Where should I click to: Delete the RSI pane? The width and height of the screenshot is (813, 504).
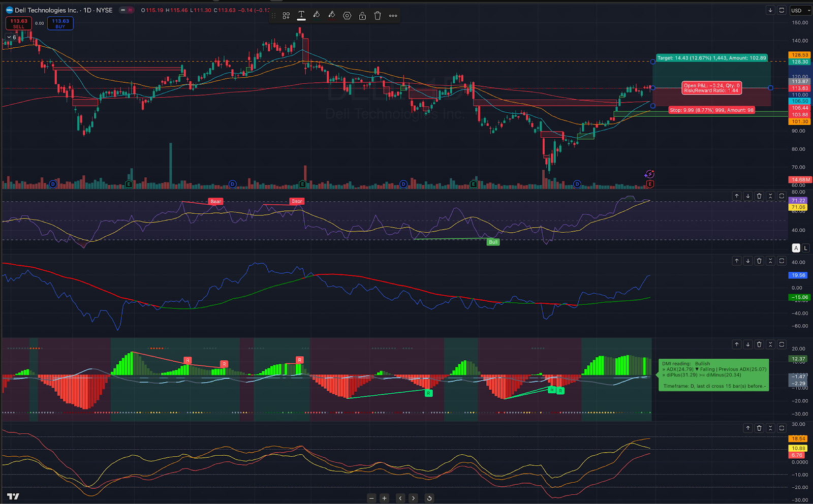(x=759, y=196)
